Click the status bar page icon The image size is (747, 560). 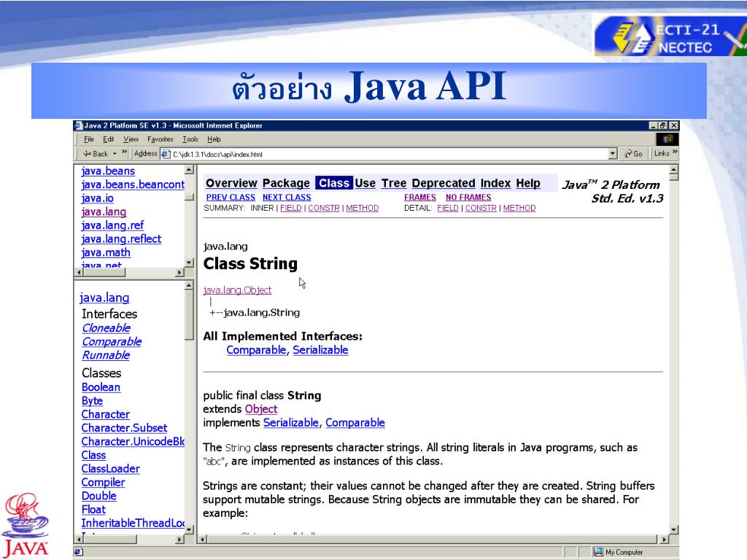point(79,552)
